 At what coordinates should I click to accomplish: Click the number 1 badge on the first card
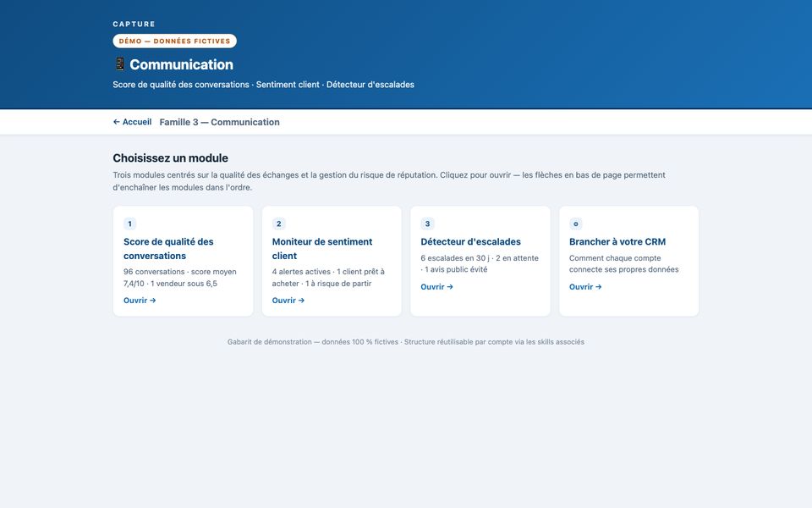pyautogui.click(x=130, y=224)
